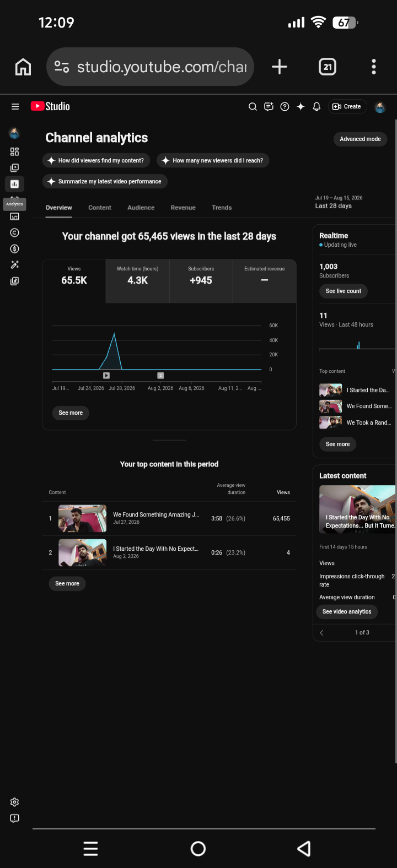Tap the Android back navigation button
This screenshot has width=397, height=868.
coord(304,849)
